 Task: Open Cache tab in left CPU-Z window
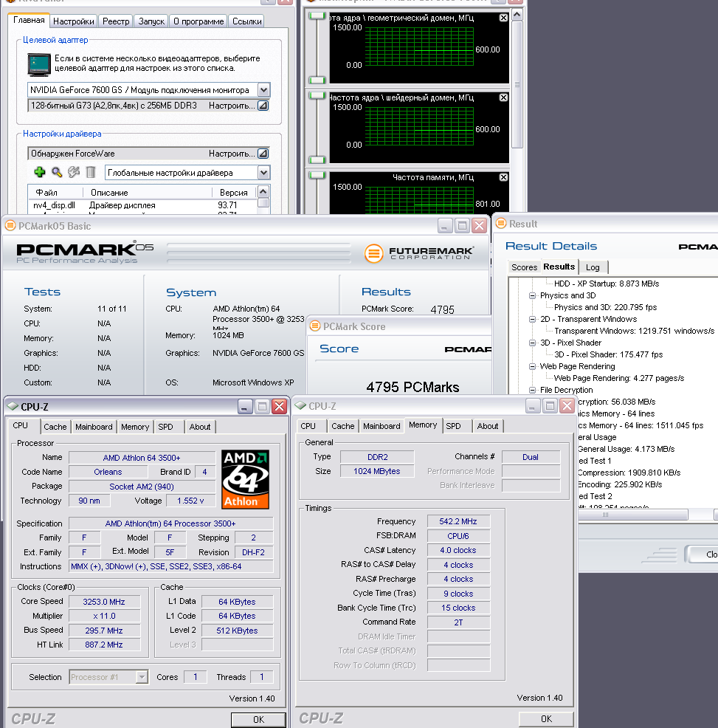click(55, 426)
